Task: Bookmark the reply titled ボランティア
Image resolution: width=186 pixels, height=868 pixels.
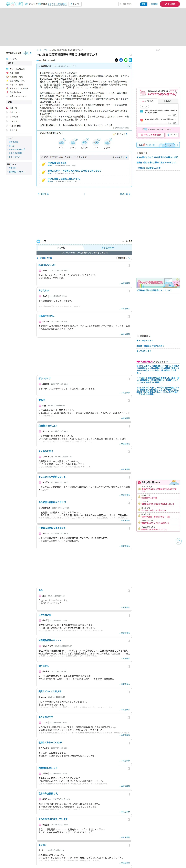Action: point(129,379)
